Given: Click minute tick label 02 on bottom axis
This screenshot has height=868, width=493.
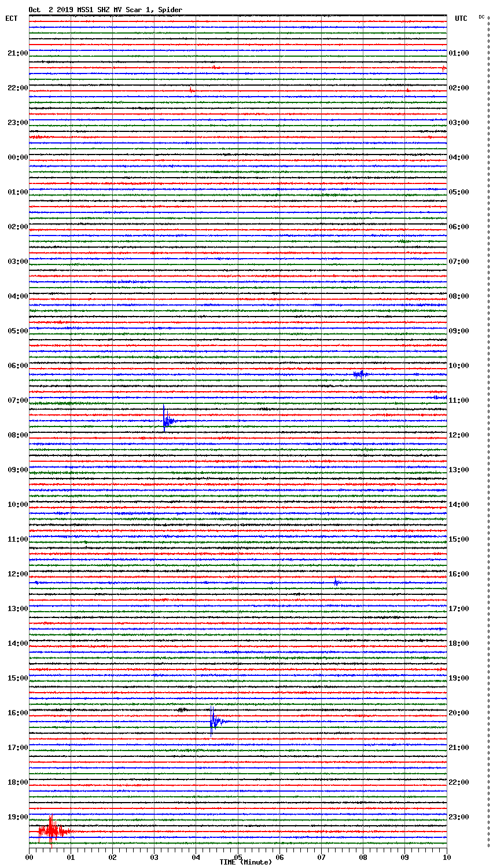Looking at the screenshot, I should click(x=112, y=857).
